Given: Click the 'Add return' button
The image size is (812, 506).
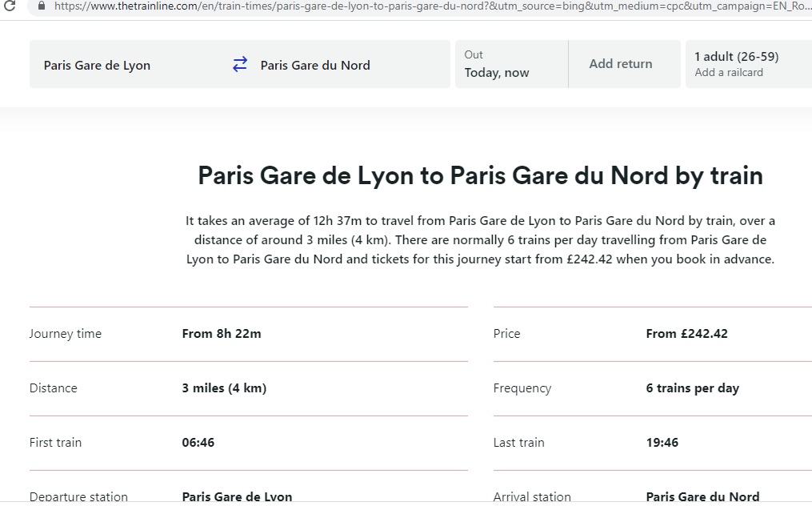Looking at the screenshot, I should [x=620, y=63].
